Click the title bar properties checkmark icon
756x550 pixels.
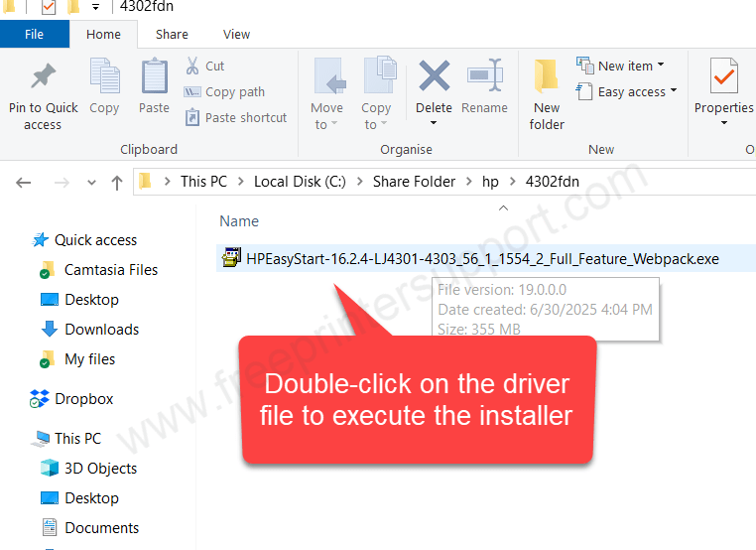(x=49, y=7)
